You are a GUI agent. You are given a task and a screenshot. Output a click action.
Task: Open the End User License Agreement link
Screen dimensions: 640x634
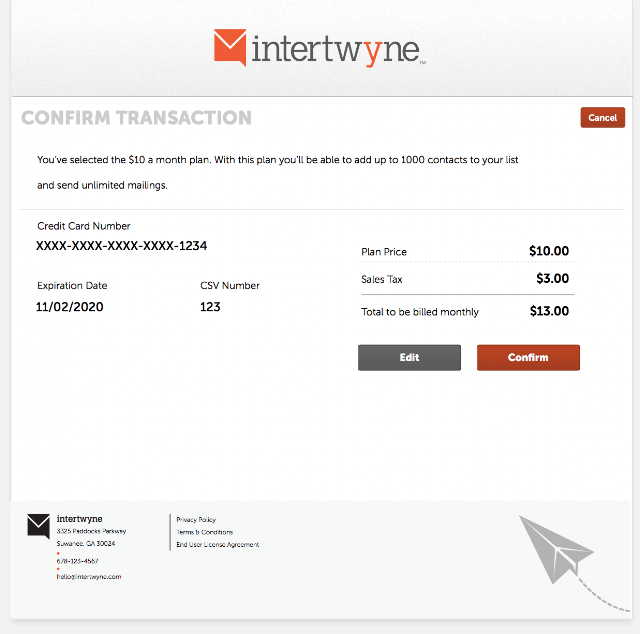click(217, 545)
